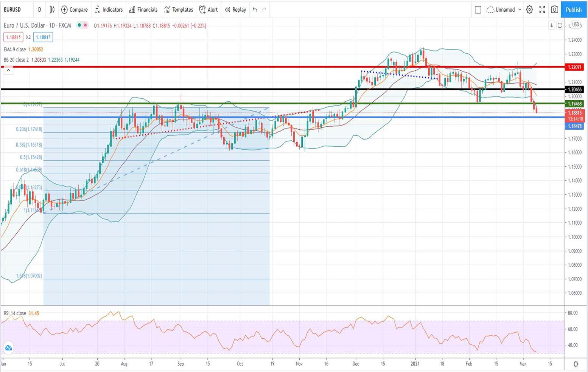Toggle auto-fit data to screen button

(x=560, y=25)
